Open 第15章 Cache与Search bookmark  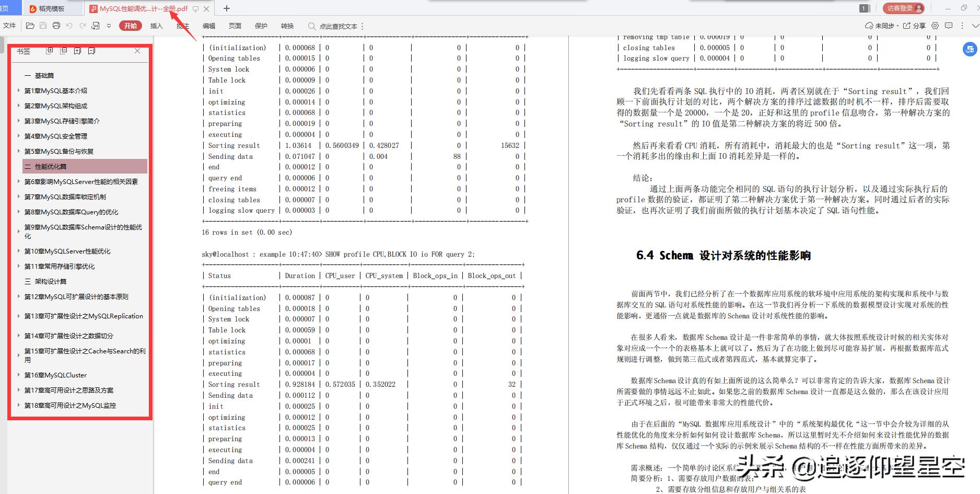85,355
